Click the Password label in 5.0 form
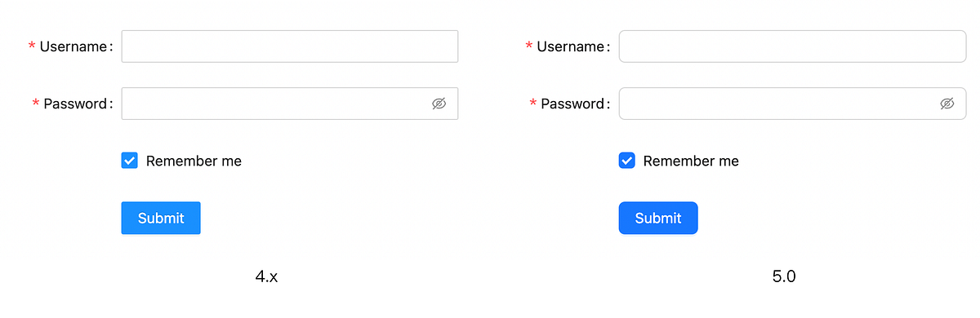The height and width of the screenshot is (318, 980). (x=572, y=104)
